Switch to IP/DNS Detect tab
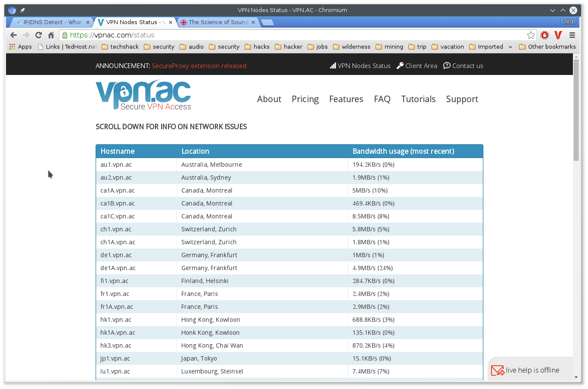The image size is (588, 389). click(50, 22)
